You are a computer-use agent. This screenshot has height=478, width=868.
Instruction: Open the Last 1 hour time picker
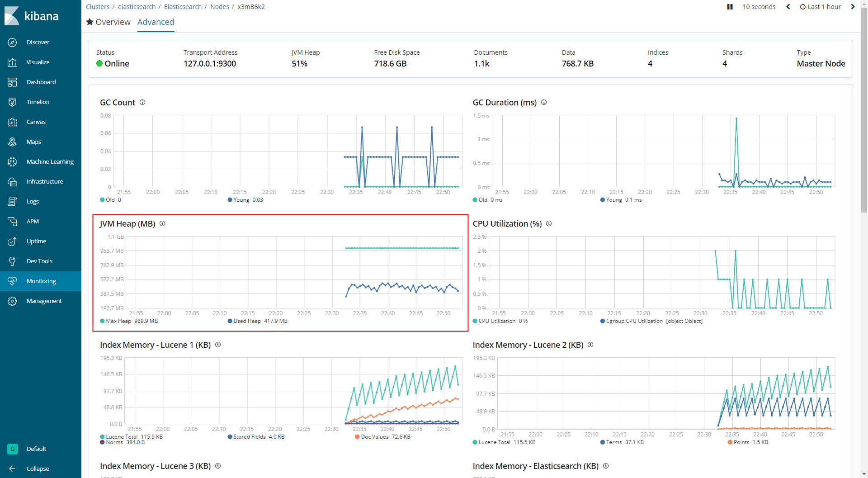(821, 7)
